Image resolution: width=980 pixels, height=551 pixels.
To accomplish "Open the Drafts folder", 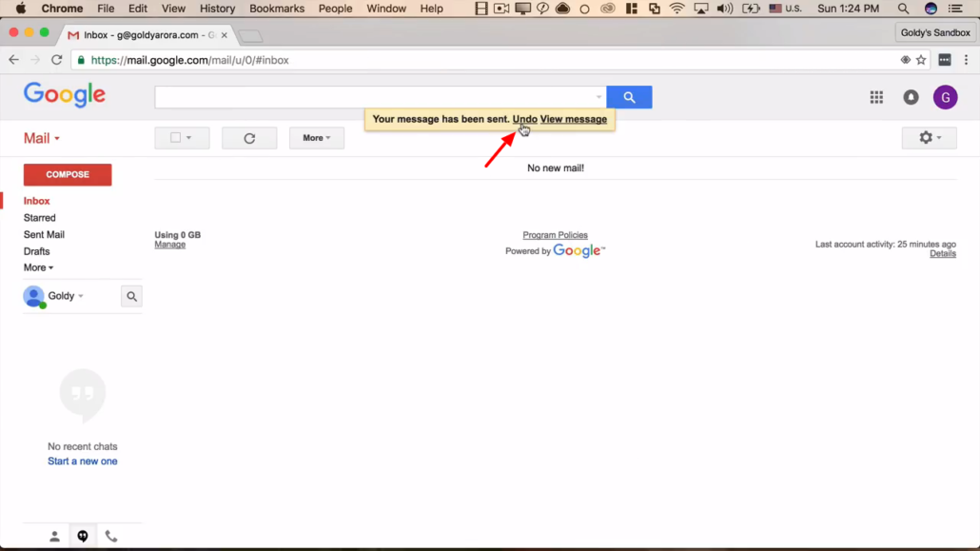I will coord(36,251).
